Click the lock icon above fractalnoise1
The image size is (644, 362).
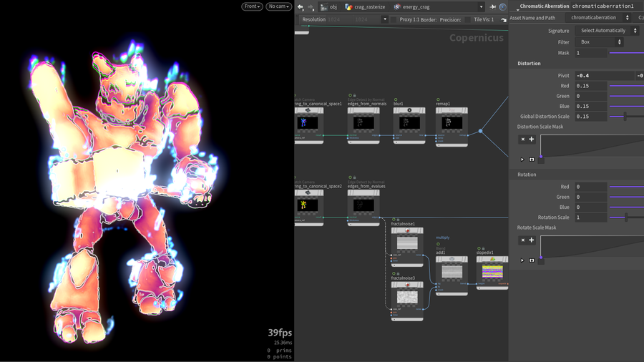(x=398, y=220)
